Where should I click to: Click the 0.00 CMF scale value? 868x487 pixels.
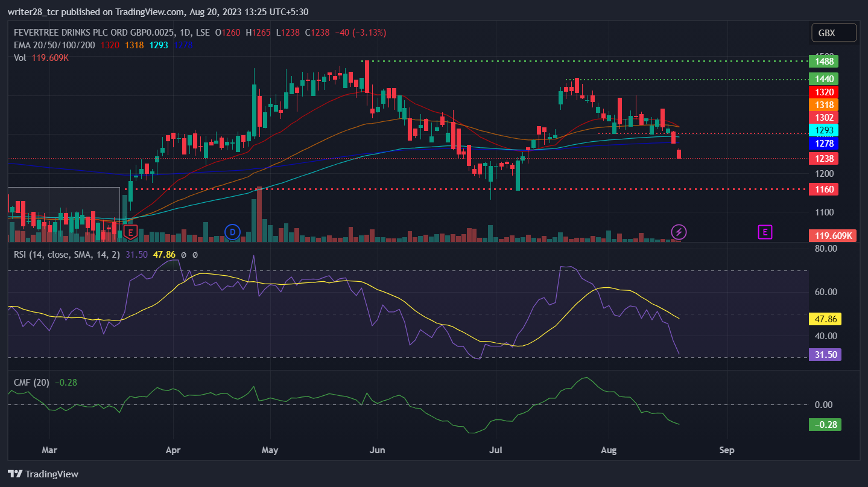(x=823, y=404)
